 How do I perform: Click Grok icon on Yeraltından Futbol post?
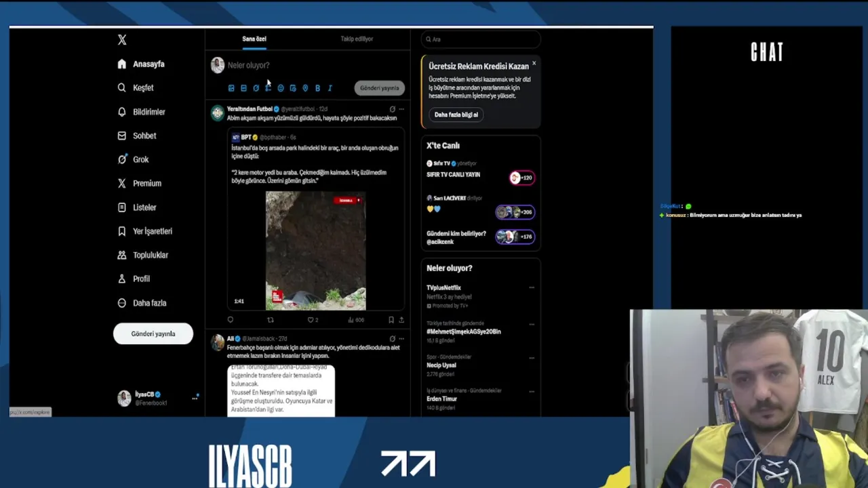(x=392, y=108)
